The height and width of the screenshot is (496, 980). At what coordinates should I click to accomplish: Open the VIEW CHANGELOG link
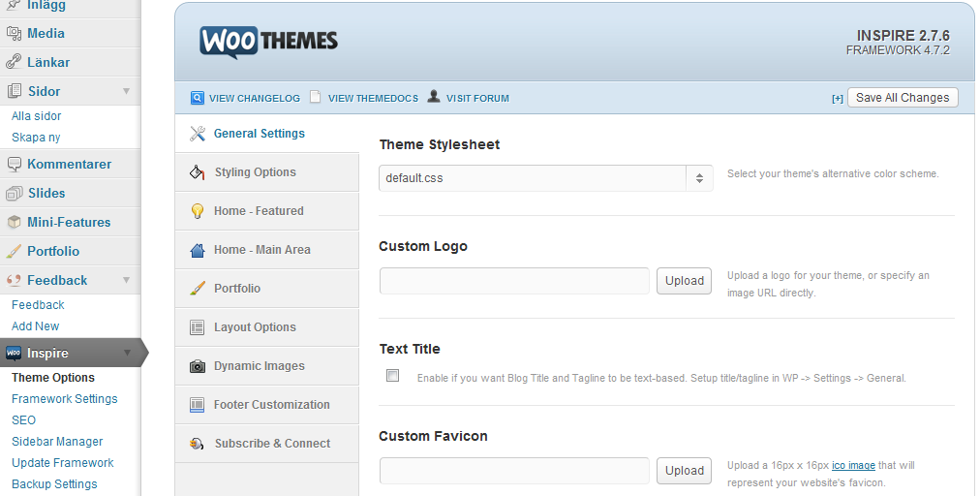pos(255,98)
